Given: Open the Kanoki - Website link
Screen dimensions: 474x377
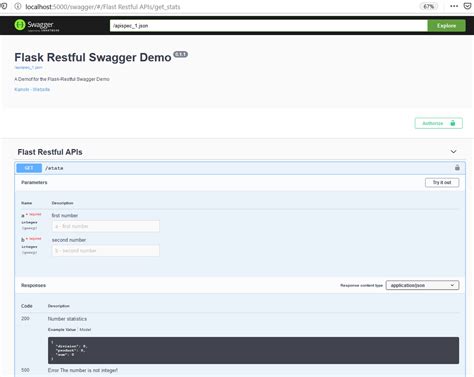Looking at the screenshot, I should [32, 89].
